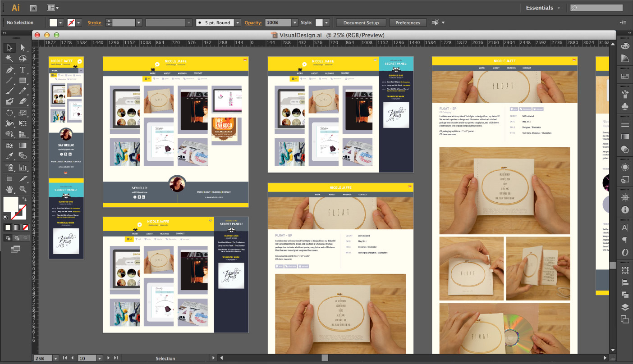Pick the Rectangle tool
This screenshot has width=633, height=364.
click(23, 81)
